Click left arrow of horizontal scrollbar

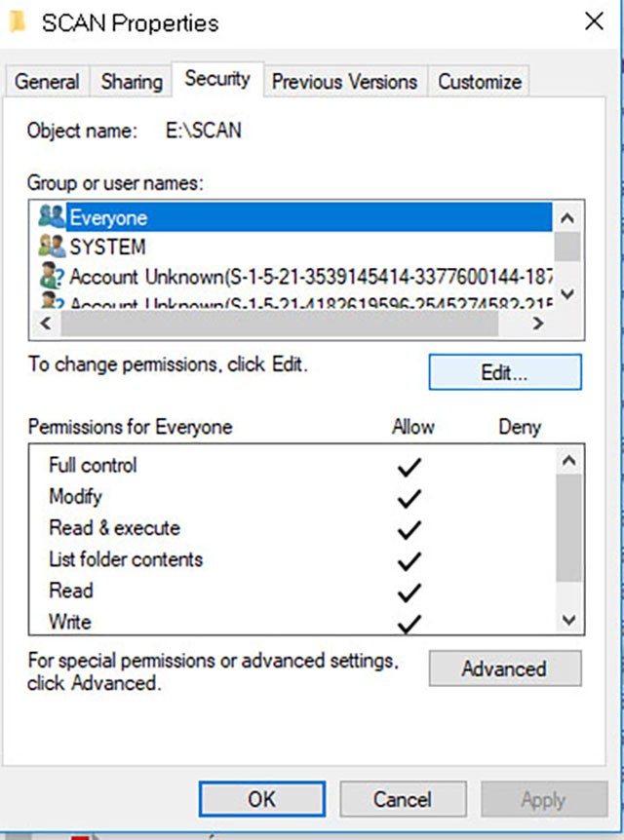46,323
